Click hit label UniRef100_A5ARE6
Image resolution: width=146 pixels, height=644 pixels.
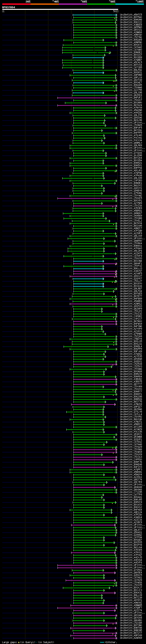coord(131,301)
